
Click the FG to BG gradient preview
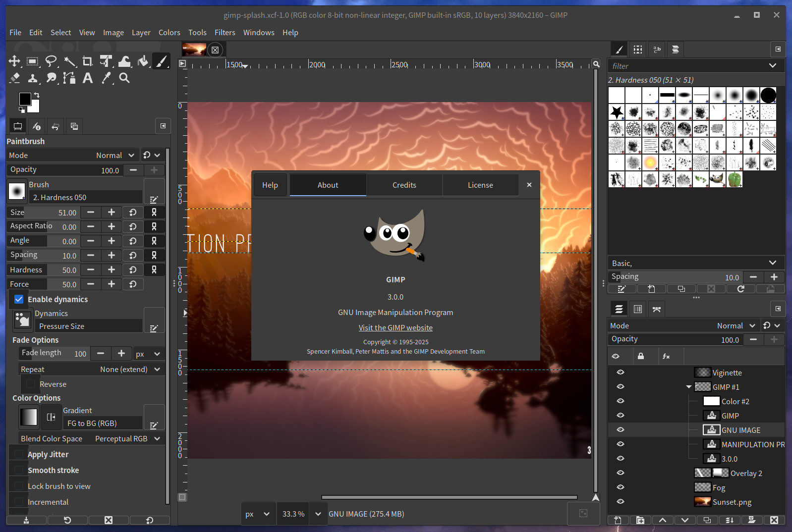[29, 417]
